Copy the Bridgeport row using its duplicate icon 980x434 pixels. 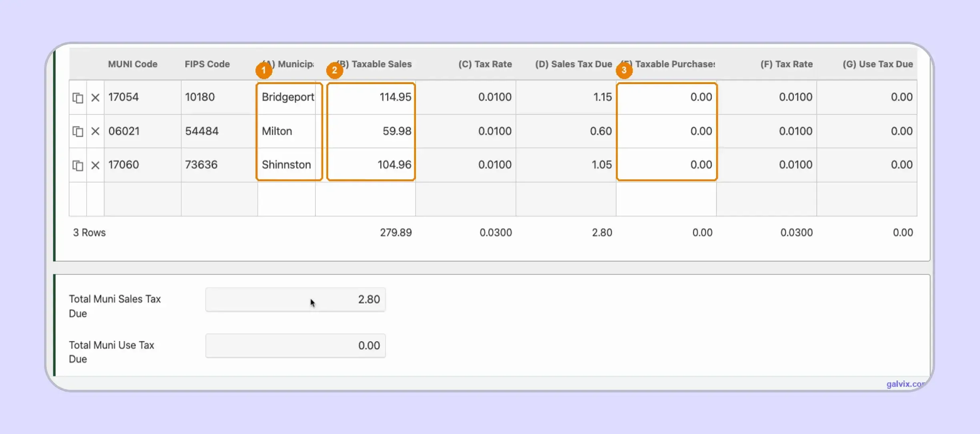tap(78, 98)
